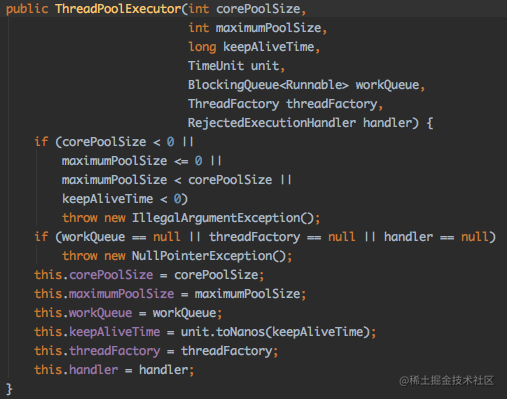Click 'handler) {' at signature end

tap(398, 123)
